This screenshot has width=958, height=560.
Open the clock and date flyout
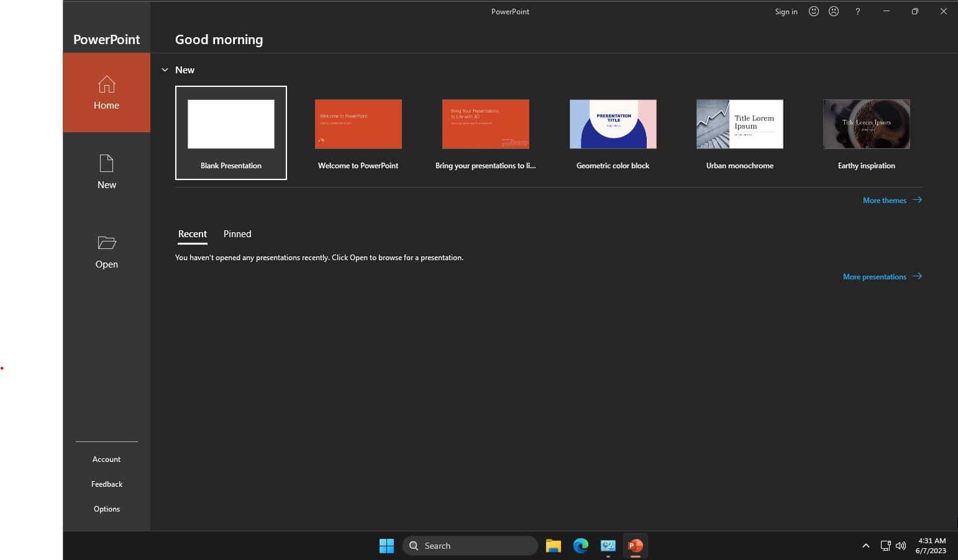click(931, 546)
